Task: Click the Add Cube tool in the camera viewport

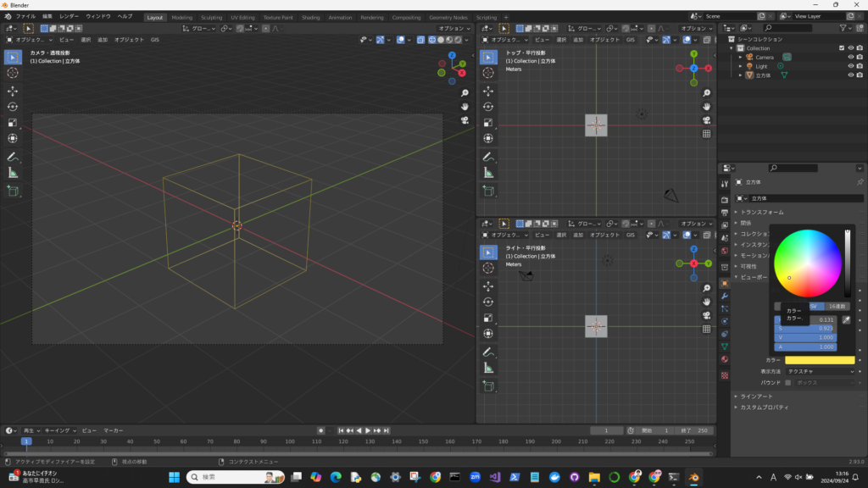Action: coord(13,191)
